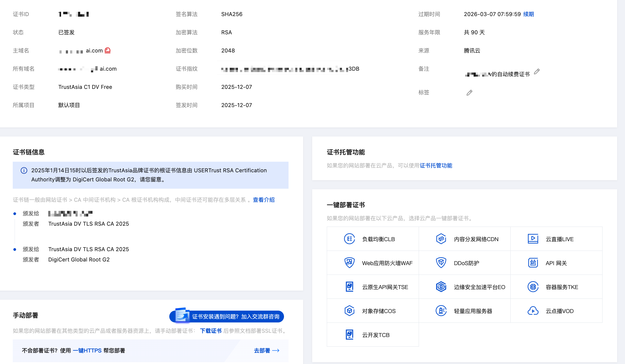This screenshot has height=364, width=625.
Task: Open API 网关 deployment option
Action: point(556,263)
